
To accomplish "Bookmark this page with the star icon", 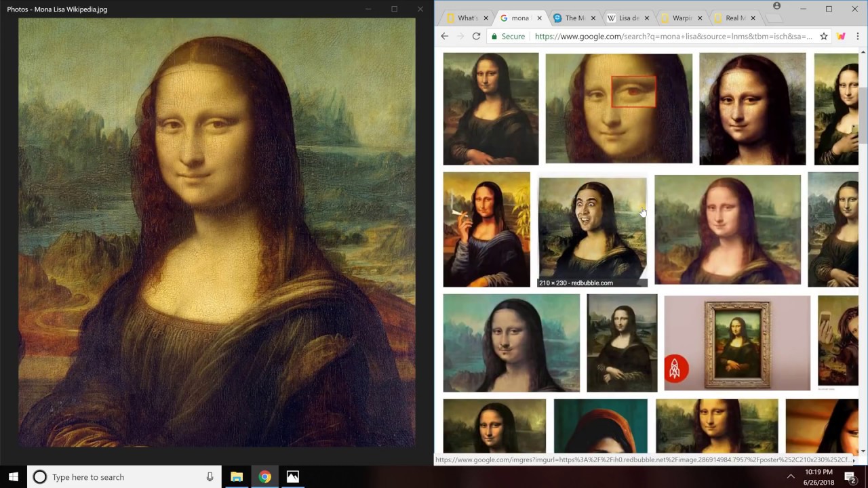I will coord(824,37).
